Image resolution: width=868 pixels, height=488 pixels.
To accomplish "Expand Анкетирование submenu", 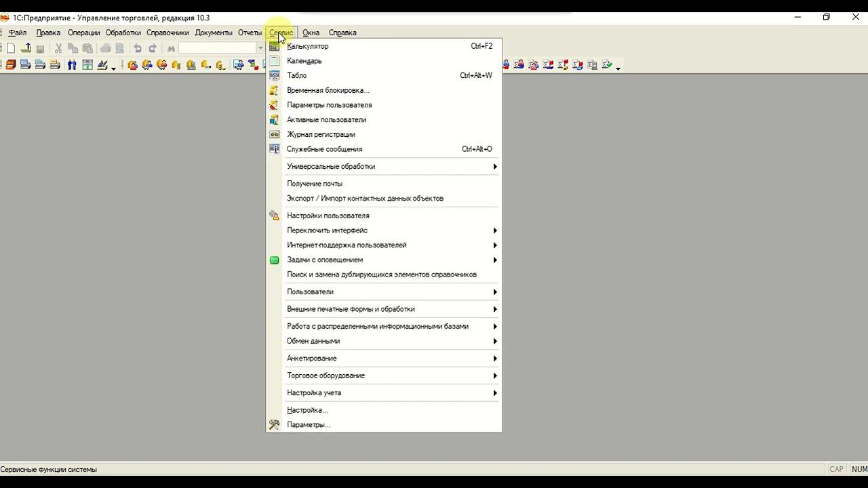I will click(x=384, y=359).
